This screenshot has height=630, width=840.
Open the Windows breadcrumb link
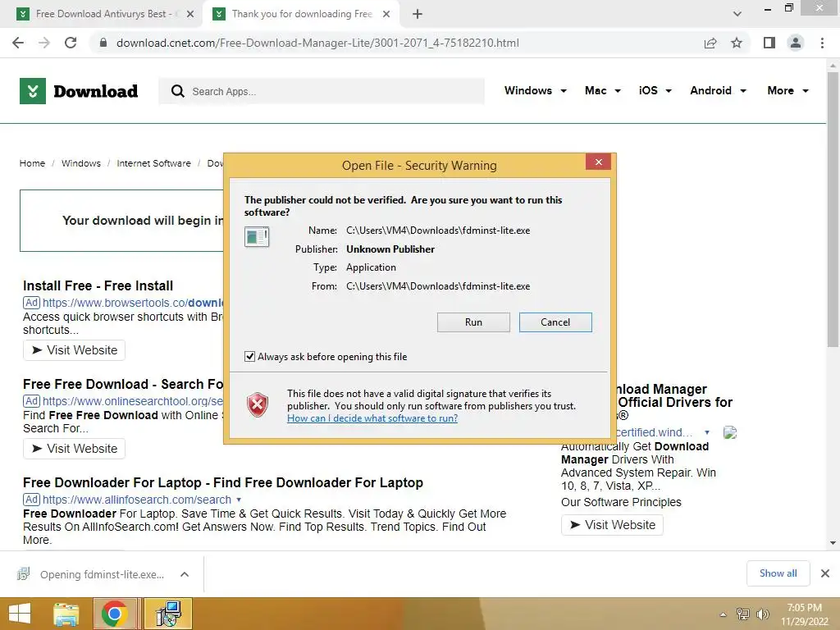pos(81,163)
